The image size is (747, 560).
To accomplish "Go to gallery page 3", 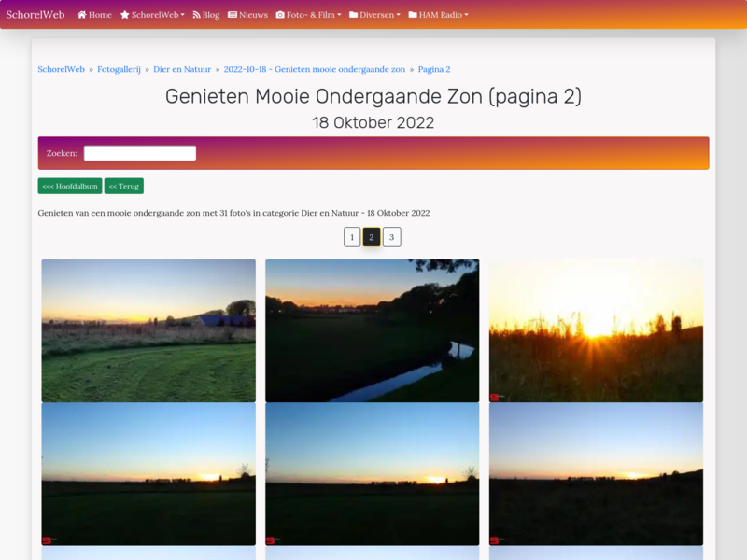I will coord(391,237).
